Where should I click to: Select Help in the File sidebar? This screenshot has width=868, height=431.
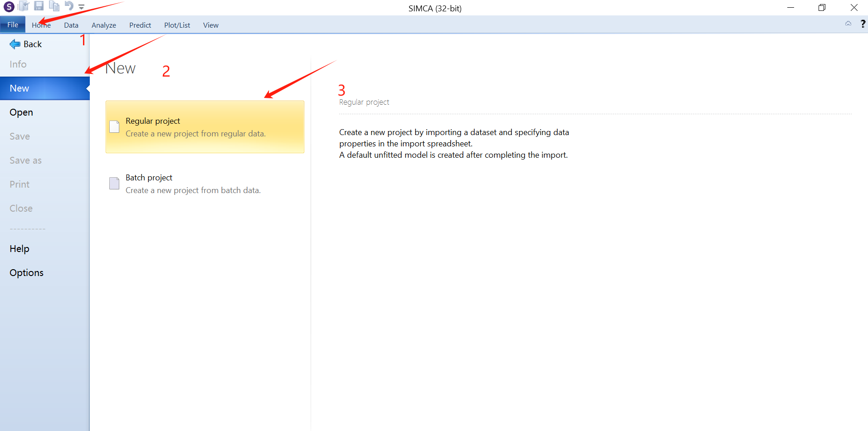tap(20, 249)
